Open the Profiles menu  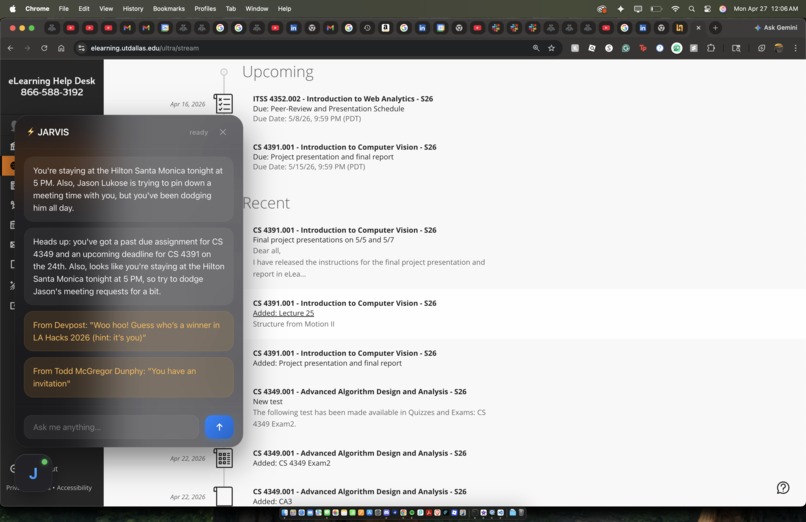tap(205, 9)
